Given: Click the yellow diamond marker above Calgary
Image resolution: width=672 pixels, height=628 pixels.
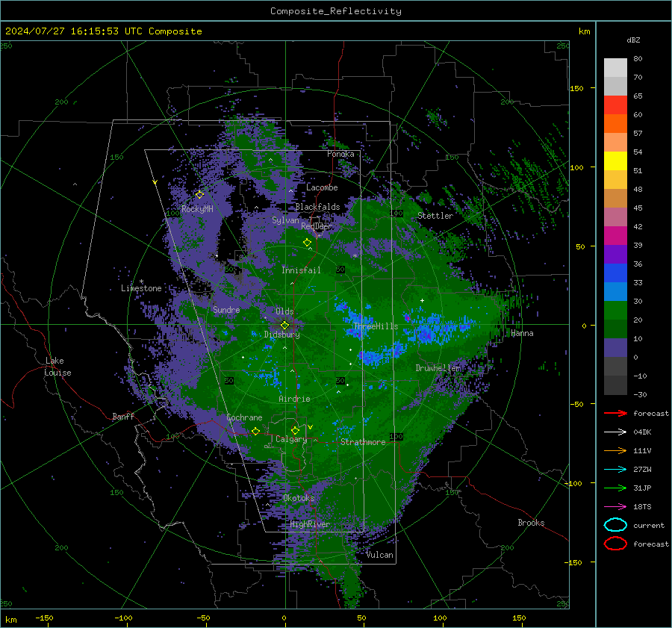Looking at the screenshot, I should pos(295,430).
